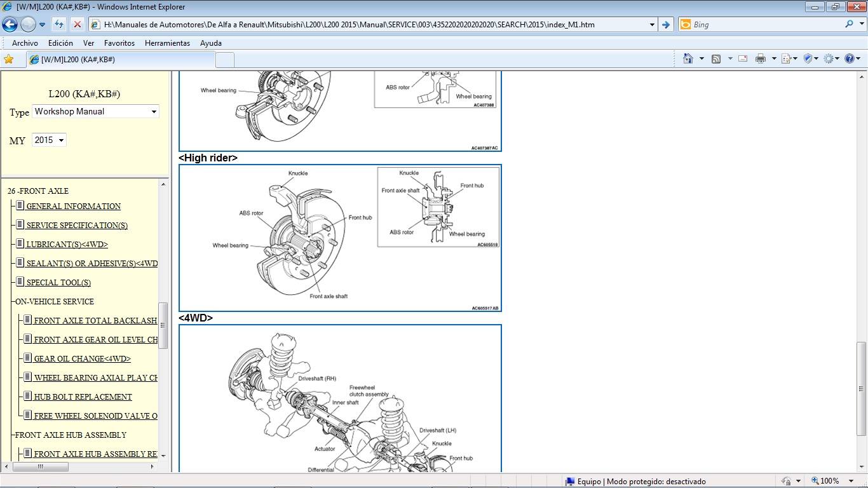Collapse FRONT AXLE HUB ASSEMBLY tree node
This screenshot has width=868, height=488.
[x=71, y=435]
